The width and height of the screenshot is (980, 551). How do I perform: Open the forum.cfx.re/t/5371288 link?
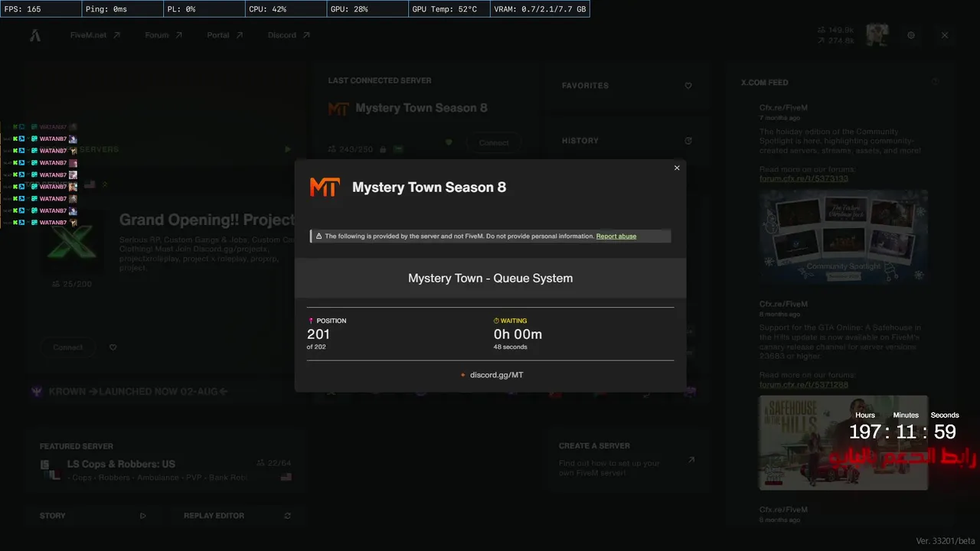coord(804,384)
